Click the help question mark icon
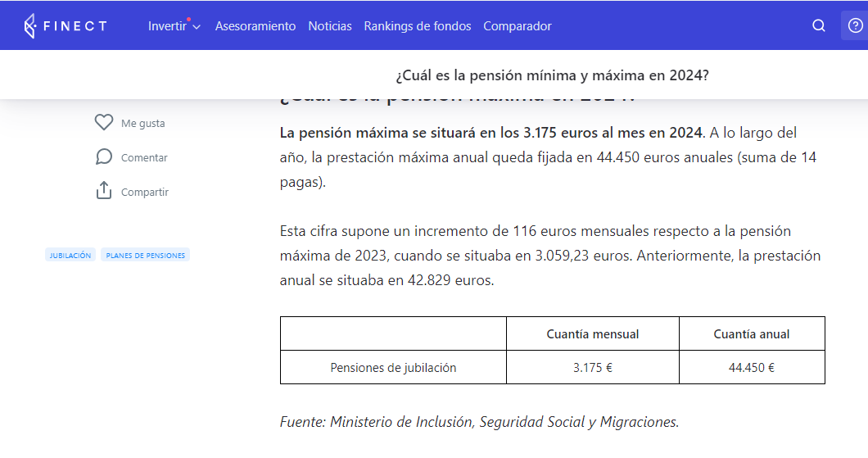868x458 pixels. pyautogui.click(x=855, y=25)
